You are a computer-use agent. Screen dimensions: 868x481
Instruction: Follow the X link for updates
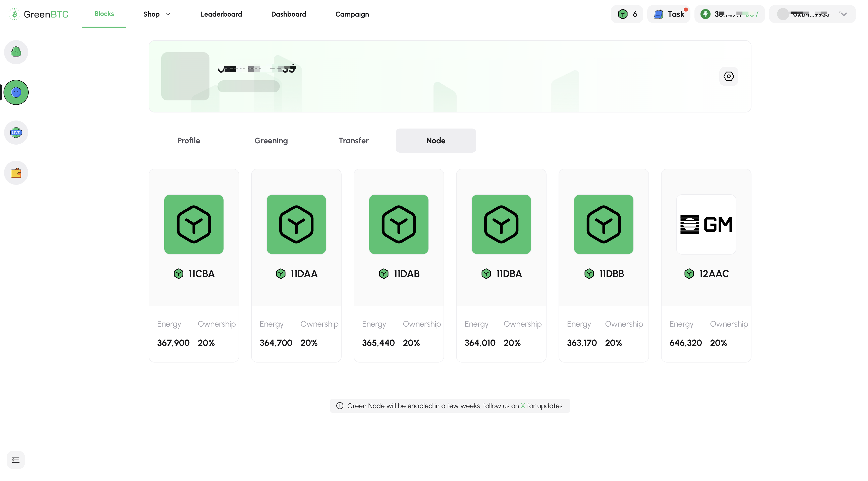pos(523,406)
